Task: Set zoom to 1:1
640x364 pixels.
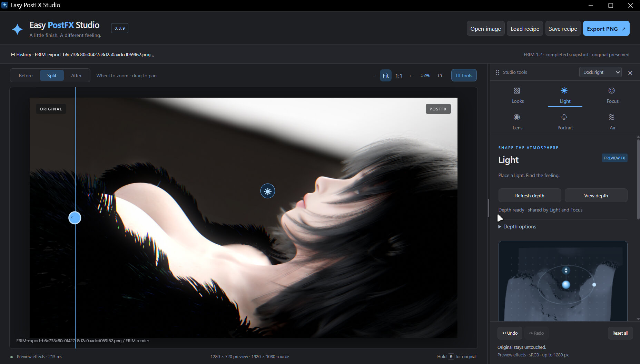Action: coord(398,76)
